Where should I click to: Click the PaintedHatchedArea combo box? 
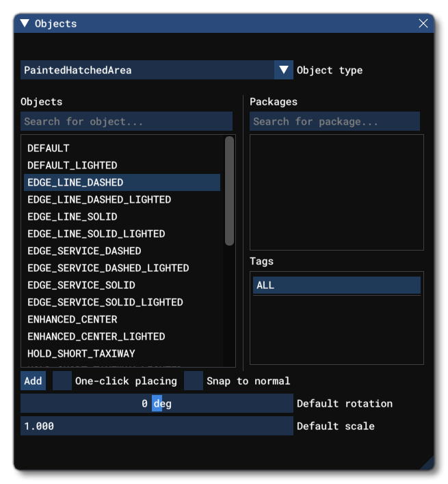click(147, 70)
